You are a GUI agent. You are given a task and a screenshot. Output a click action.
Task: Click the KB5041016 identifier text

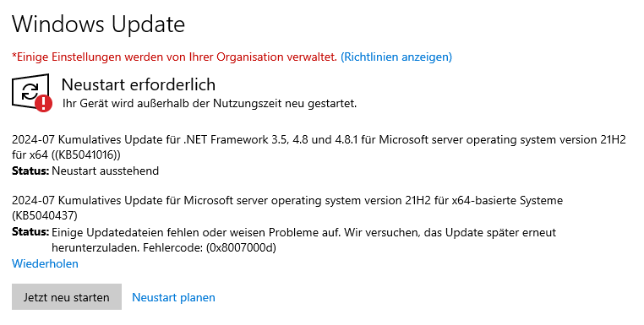[x=79, y=155]
